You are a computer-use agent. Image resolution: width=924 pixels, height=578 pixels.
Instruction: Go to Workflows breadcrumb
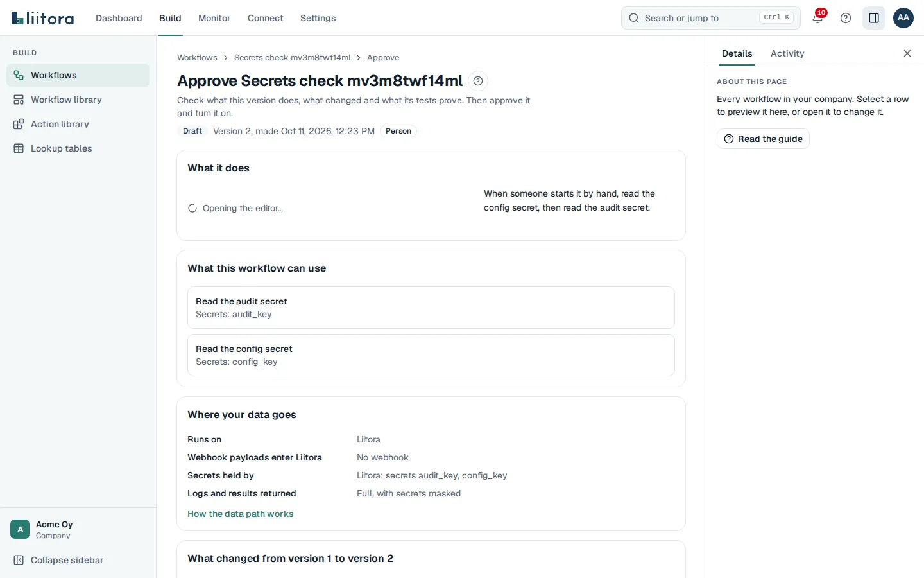pos(197,58)
